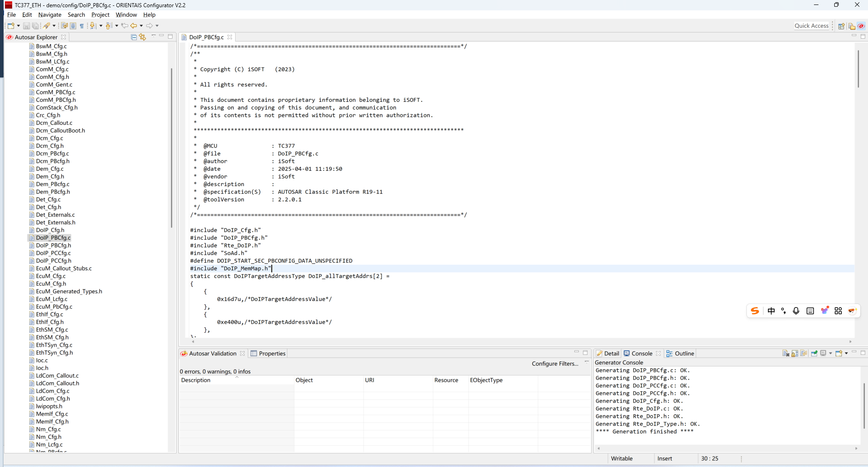Open the Project menu
The width and height of the screenshot is (868, 467).
100,15
